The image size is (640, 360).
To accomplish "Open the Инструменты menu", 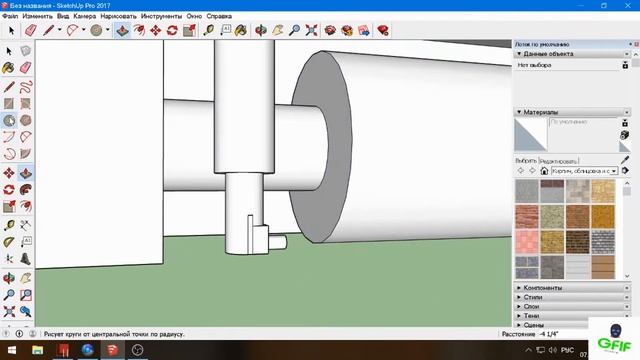I will (x=161, y=16).
